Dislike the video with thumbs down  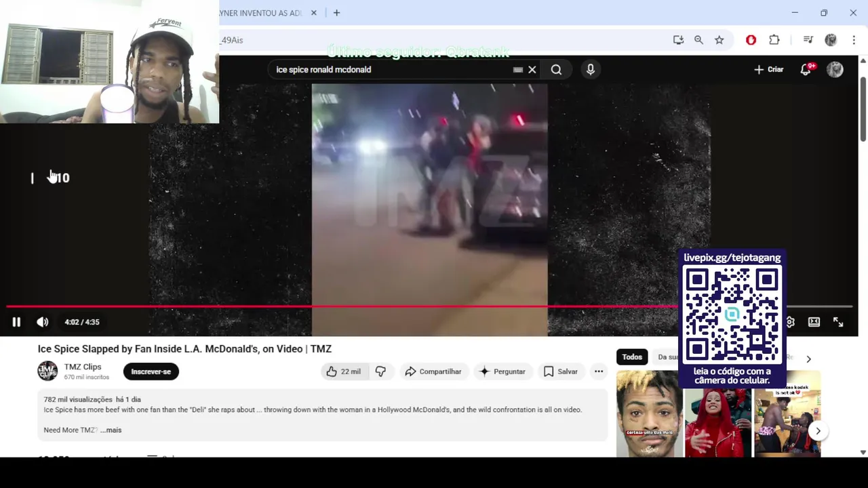pyautogui.click(x=380, y=371)
